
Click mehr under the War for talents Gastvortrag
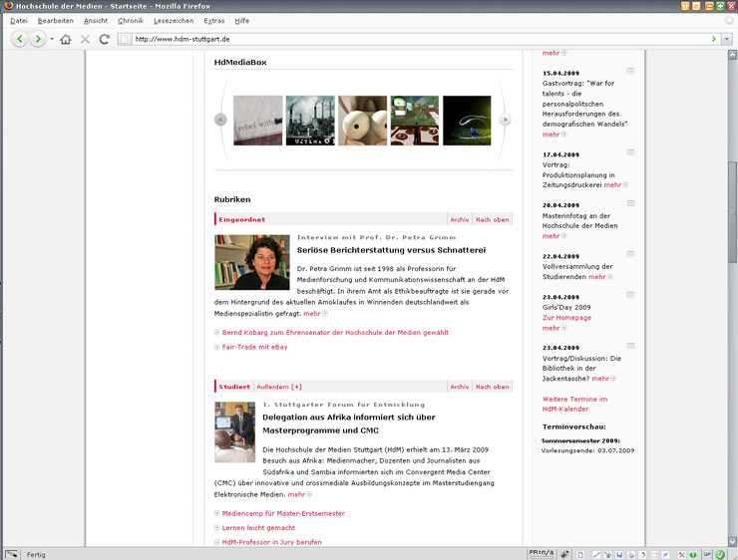tap(551, 135)
